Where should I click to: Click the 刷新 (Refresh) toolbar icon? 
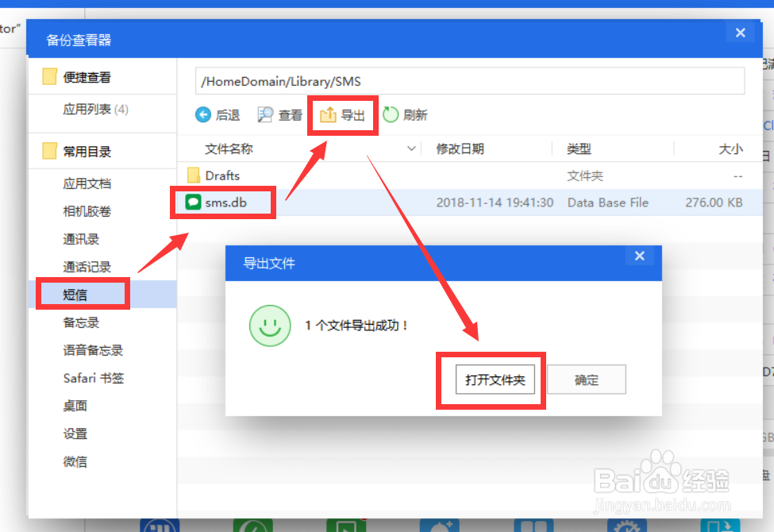390,114
